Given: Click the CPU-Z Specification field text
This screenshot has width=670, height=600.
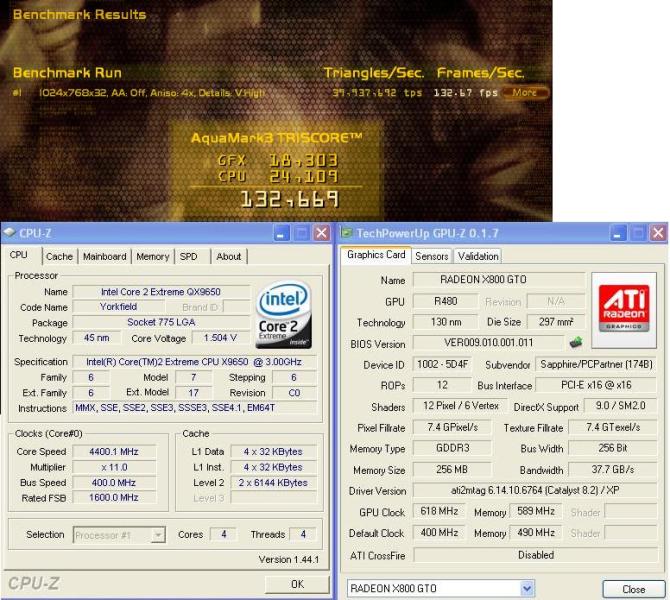Looking at the screenshot, I should [194, 362].
